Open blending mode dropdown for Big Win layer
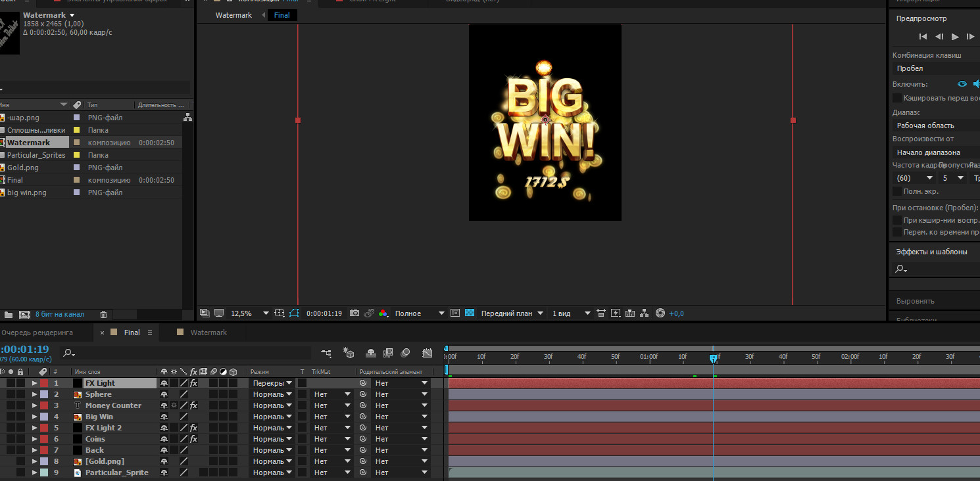Screen dimensions: 980x481 pos(272,417)
